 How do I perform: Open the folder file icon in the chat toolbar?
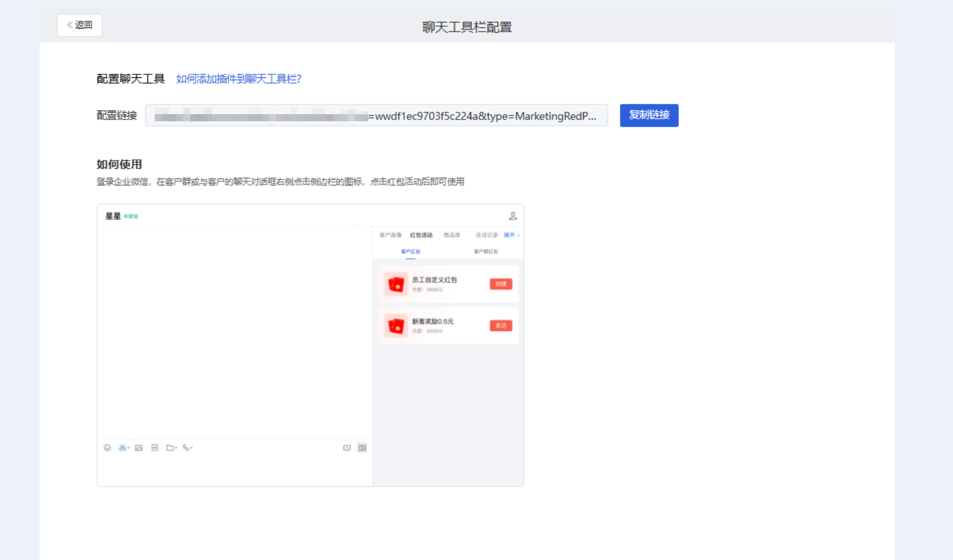pyautogui.click(x=171, y=448)
